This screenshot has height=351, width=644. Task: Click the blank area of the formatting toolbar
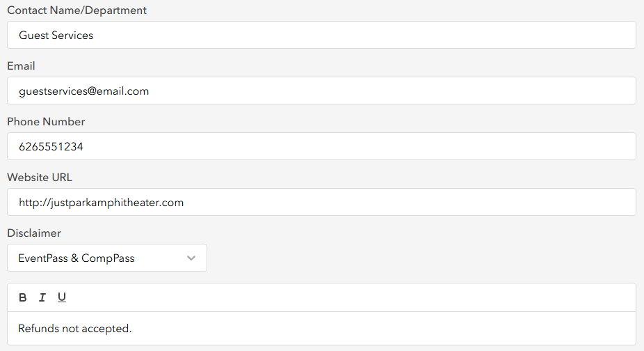coord(349,297)
